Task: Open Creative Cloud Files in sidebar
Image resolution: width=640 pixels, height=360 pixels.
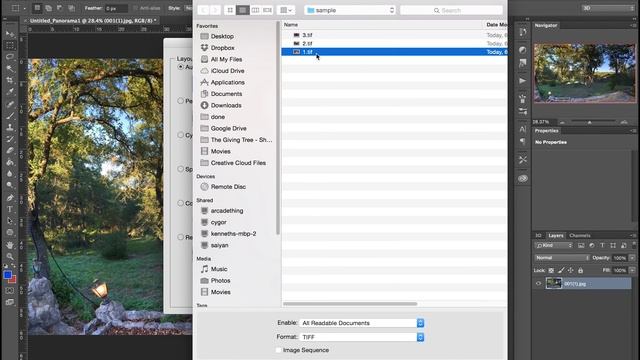Action: (238, 163)
